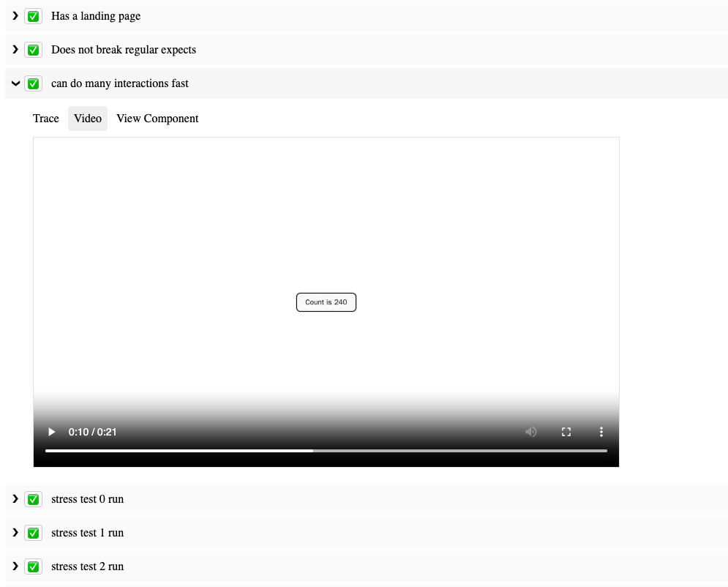Viewport: 728px width, 587px height.
Task: Play the test video
Action: tap(51, 432)
